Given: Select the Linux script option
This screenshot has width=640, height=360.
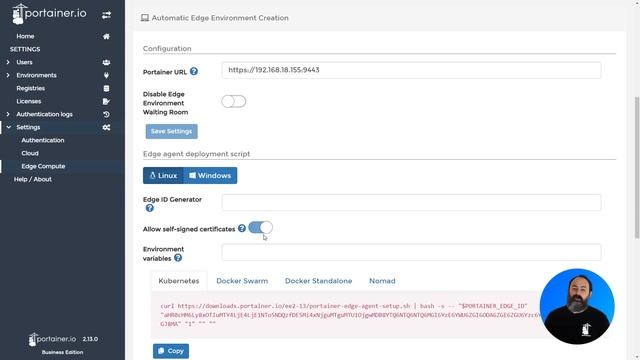Looking at the screenshot, I should pyautogui.click(x=163, y=176).
